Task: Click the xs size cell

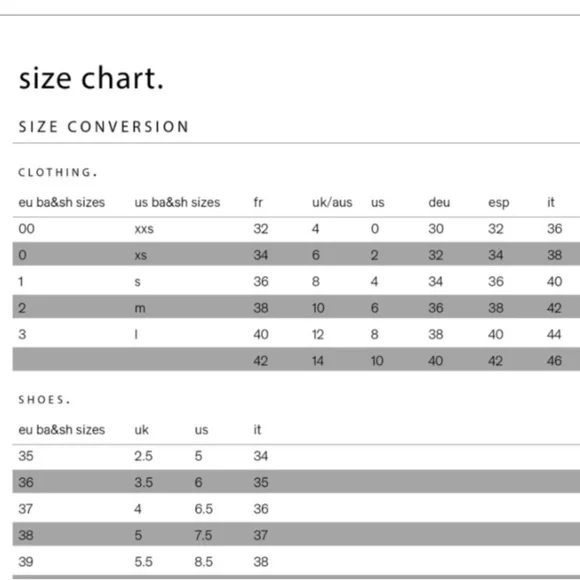Action: pyautogui.click(x=141, y=255)
